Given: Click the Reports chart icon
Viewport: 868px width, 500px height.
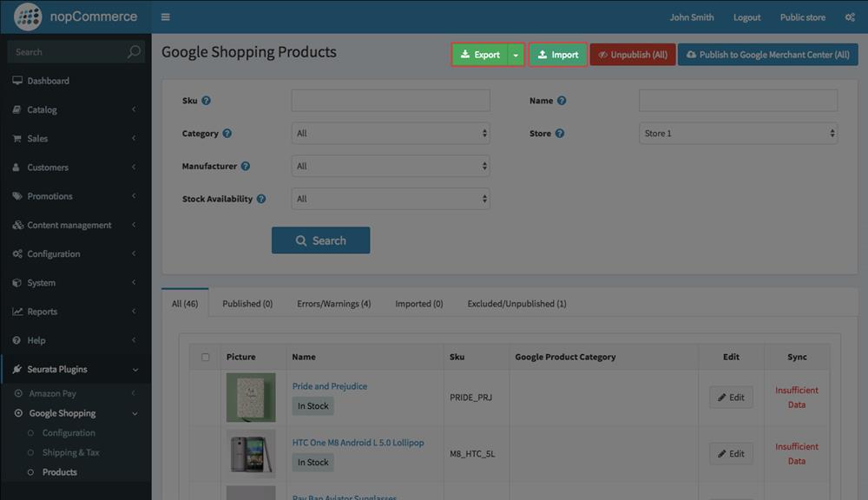Looking at the screenshot, I should click(x=17, y=311).
